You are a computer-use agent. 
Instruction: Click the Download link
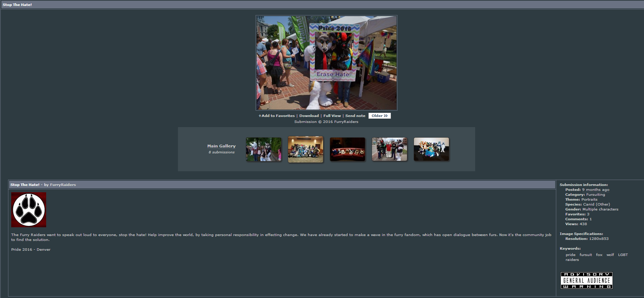pos(309,116)
